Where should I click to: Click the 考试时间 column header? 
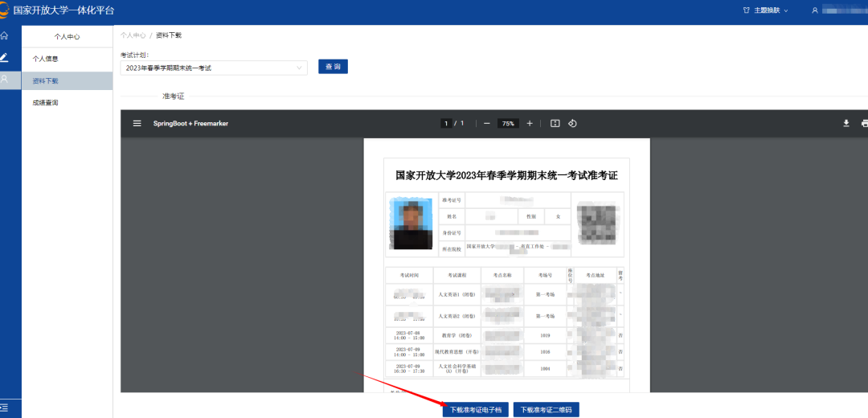click(x=410, y=275)
